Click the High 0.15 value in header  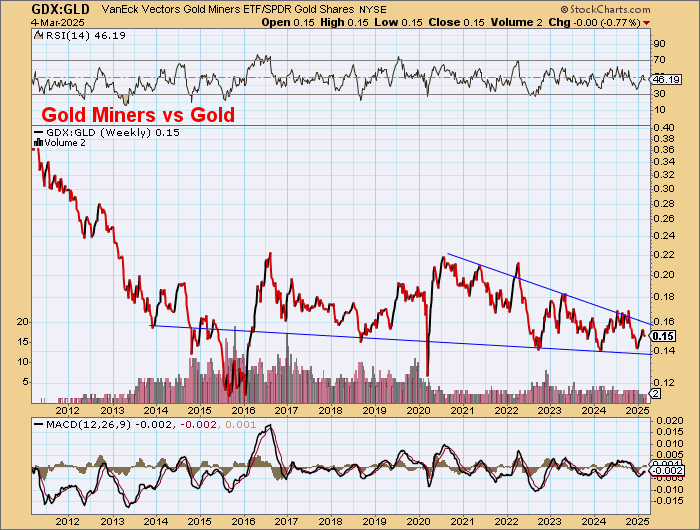tap(344, 22)
